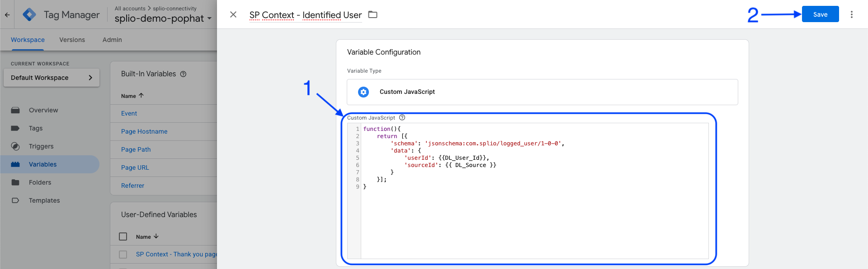Click the Overview icon in sidebar
Image resolution: width=868 pixels, height=269 pixels.
[x=15, y=110]
